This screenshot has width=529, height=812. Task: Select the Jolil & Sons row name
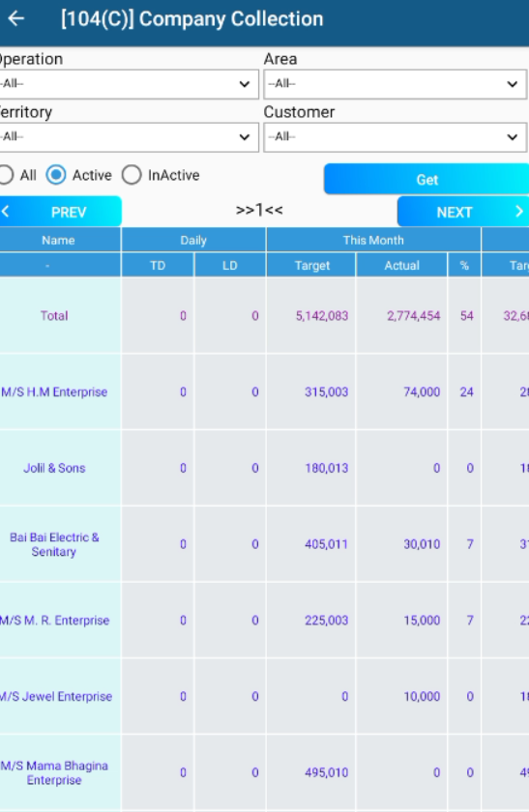(54, 468)
